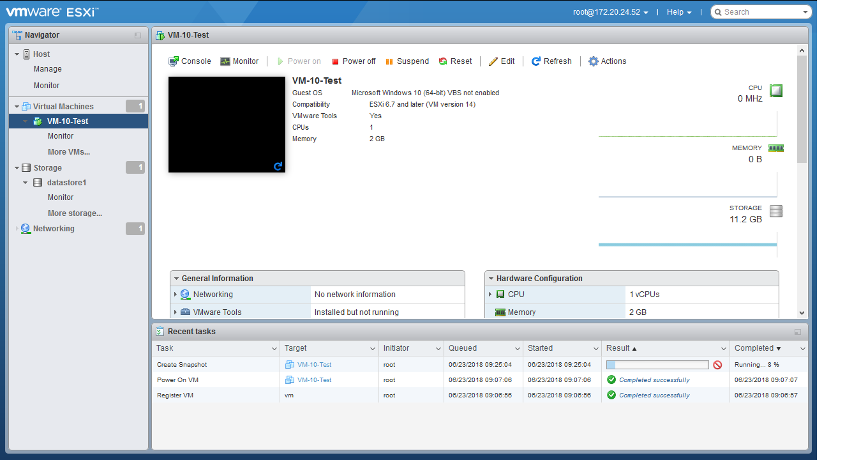Viewport: 868px width, 460px height.
Task: Select Monitor under datastore1
Action: [61, 197]
